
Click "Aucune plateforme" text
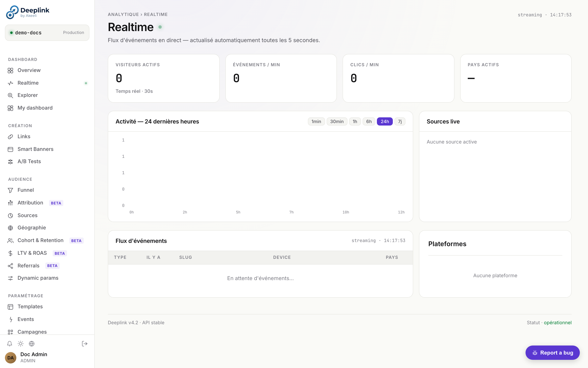coord(495,276)
